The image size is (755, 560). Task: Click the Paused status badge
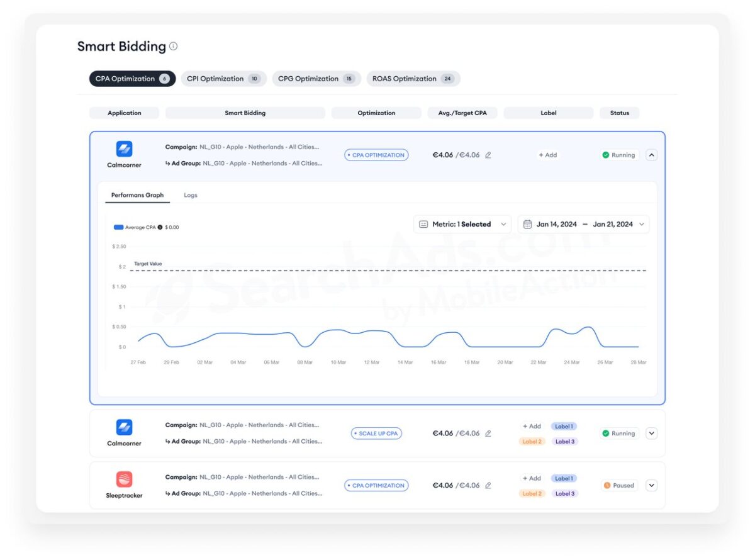point(618,486)
